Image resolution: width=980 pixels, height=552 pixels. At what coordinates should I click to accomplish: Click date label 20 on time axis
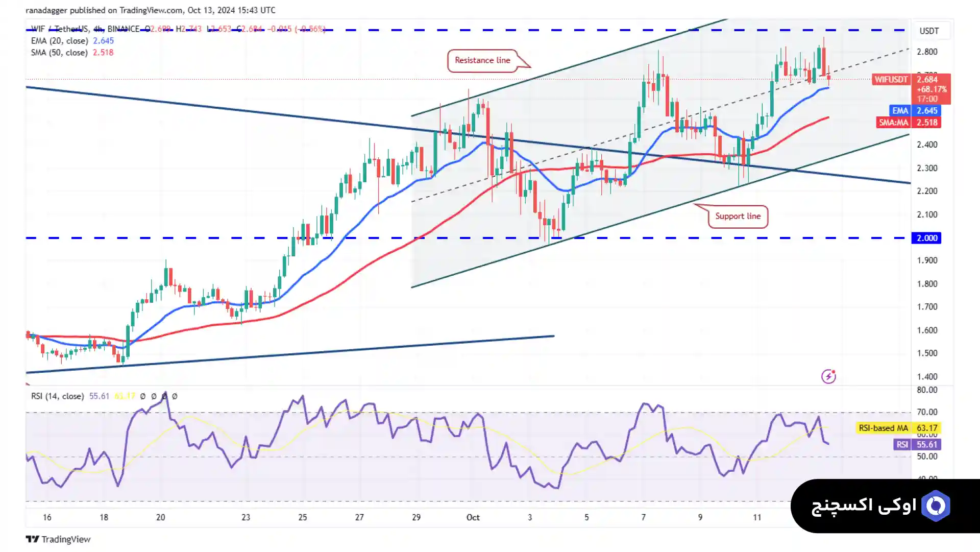click(x=161, y=517)
